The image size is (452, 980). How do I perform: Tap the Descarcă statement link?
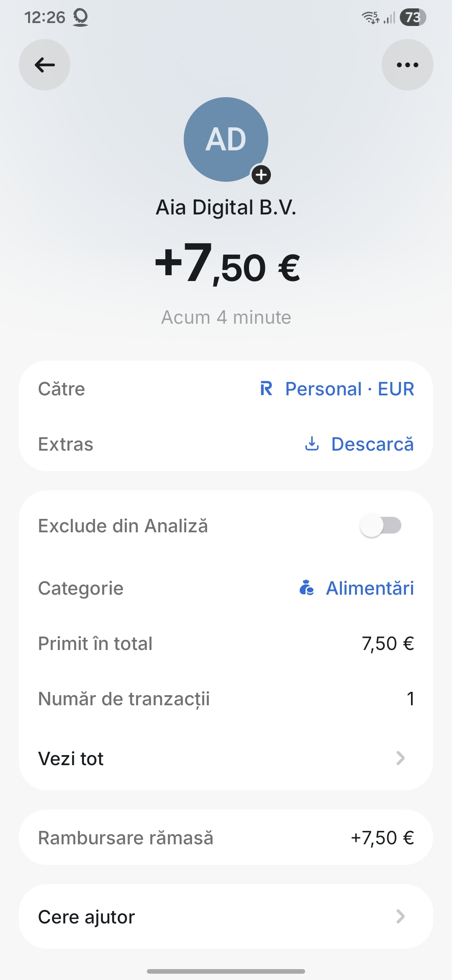click(x=372, y=444)
